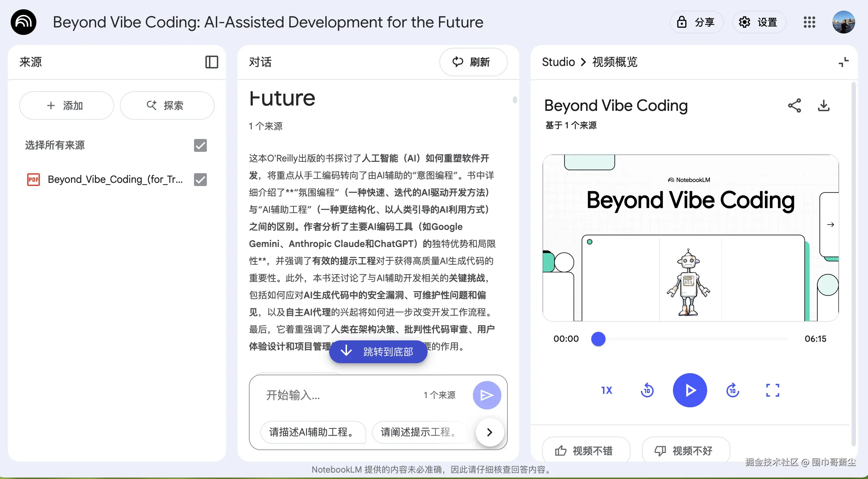The width and height of the screenshot is (868, 479).
Task: Rate with 视频不好 thumbs down
Action: click(x=686, y=450)
